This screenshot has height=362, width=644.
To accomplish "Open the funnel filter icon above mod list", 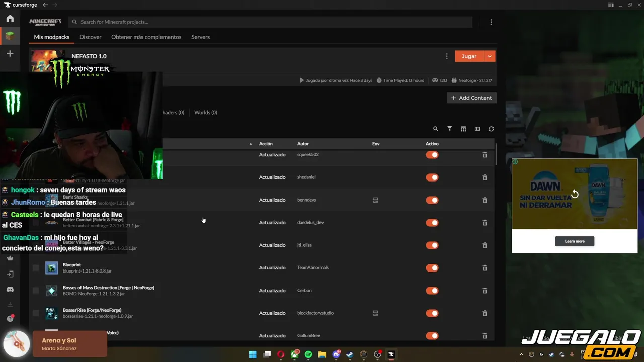I will point(450,129).
